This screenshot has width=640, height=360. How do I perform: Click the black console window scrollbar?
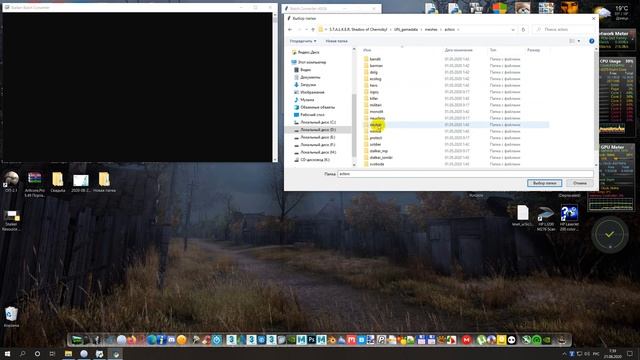(275, 87)
